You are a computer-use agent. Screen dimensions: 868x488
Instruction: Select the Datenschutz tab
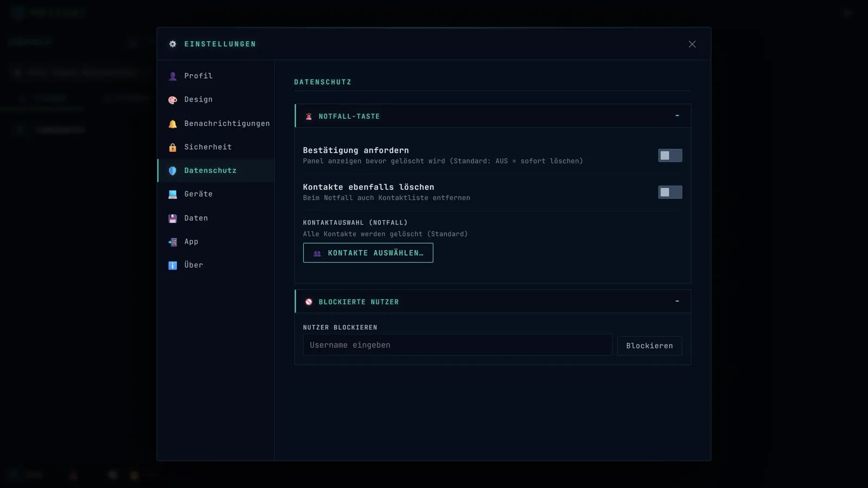216,170
